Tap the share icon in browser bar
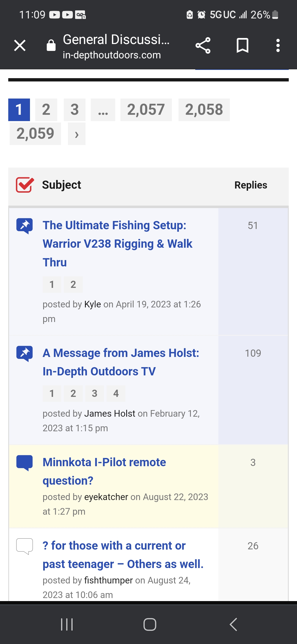297x644 pixels. pos(203,45)
